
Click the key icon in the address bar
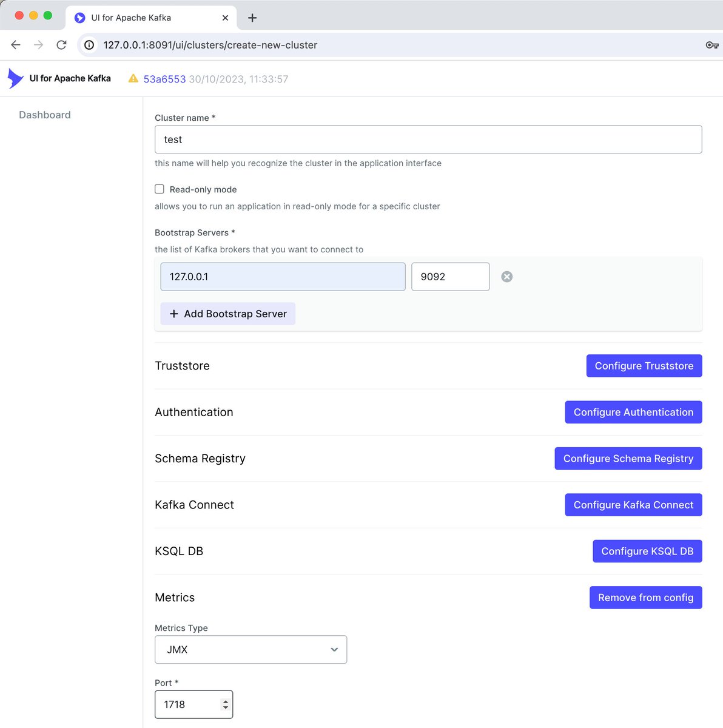(x=712, y=44)
